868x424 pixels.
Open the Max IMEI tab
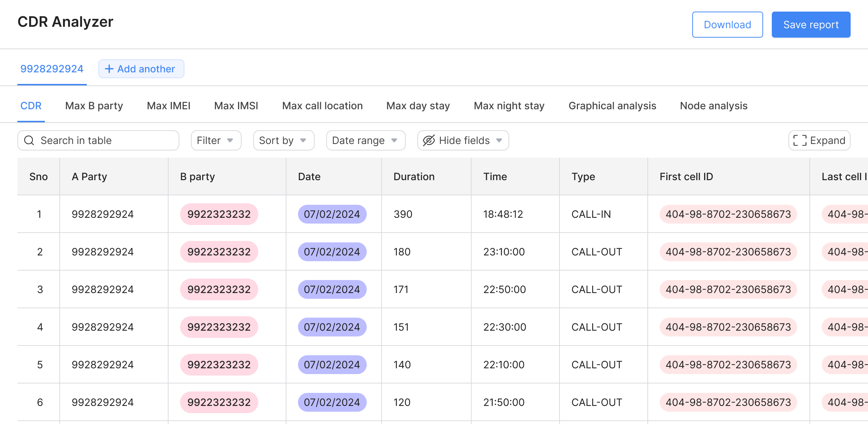click(169, 106)
